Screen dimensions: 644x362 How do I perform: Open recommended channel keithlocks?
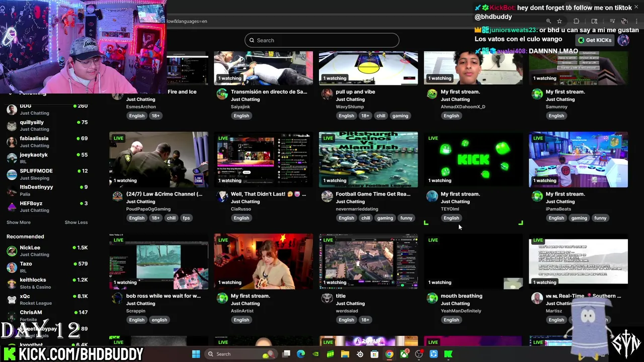47,283
